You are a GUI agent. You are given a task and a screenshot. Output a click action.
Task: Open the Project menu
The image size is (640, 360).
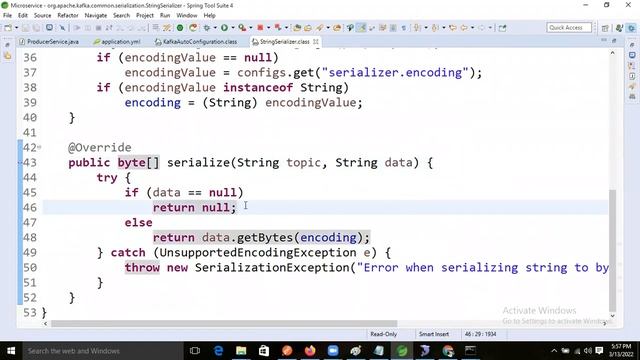pyautogui.click(x=144, y=15)
